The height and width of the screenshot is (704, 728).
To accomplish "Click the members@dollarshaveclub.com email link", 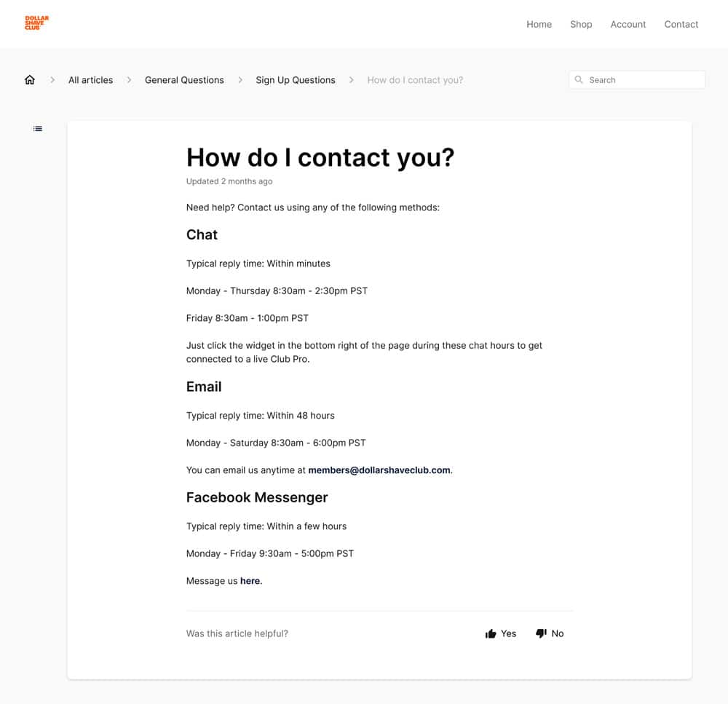I will click(x=379, y=470).
